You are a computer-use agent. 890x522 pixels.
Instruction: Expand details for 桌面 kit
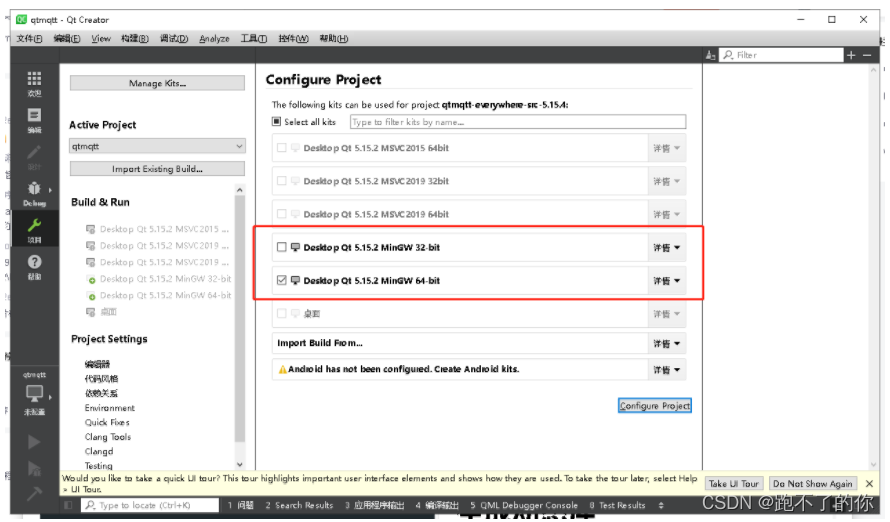[x=666, y=314]
